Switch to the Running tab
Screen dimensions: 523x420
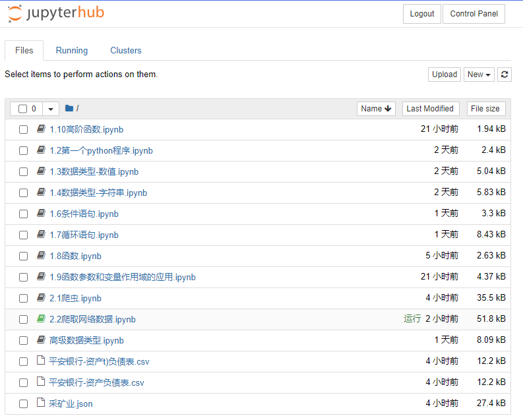coord(72,51)
